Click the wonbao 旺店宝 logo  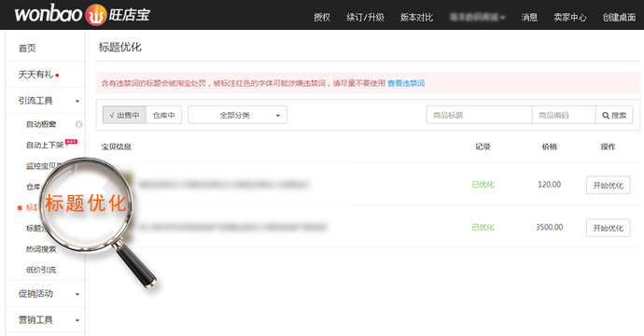pyautogui.click(x=82, y=14)
